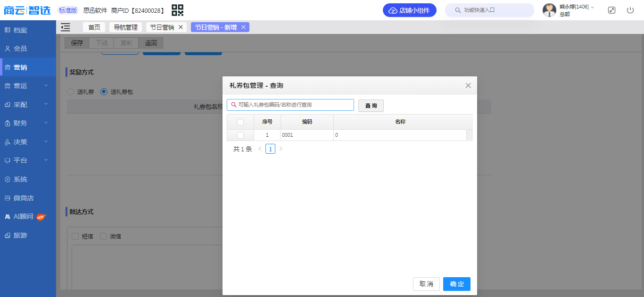Click the AI顾问 icon in sidebar

pos(8,217)
